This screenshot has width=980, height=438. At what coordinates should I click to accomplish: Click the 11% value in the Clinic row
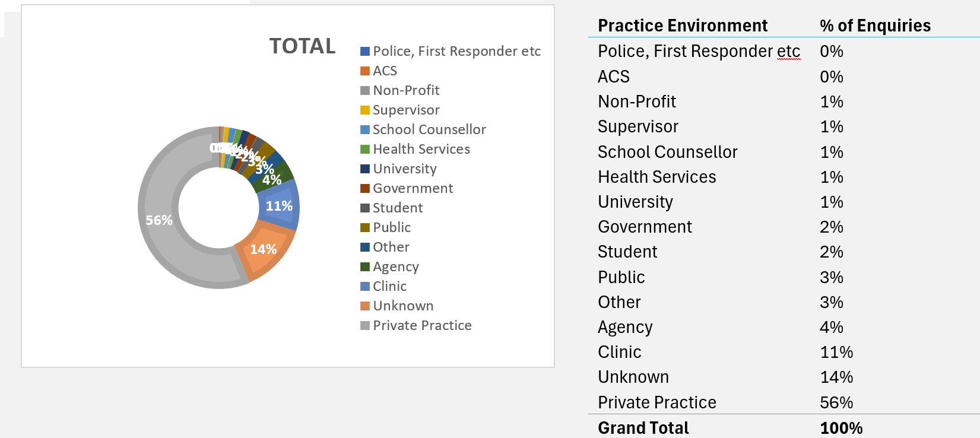[x=836, y=353]
